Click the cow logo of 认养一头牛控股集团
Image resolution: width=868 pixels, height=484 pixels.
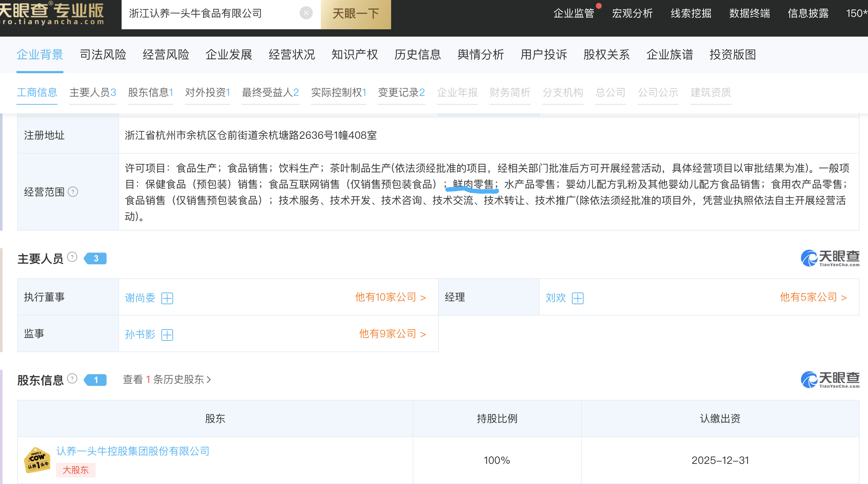coord(37,460)
